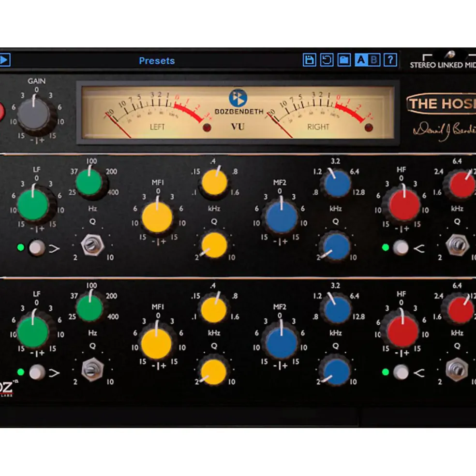Click the bottom channel yellow MF1 frequency knob
This screenshot has height=476, width=476.
[x=214, y=309]
